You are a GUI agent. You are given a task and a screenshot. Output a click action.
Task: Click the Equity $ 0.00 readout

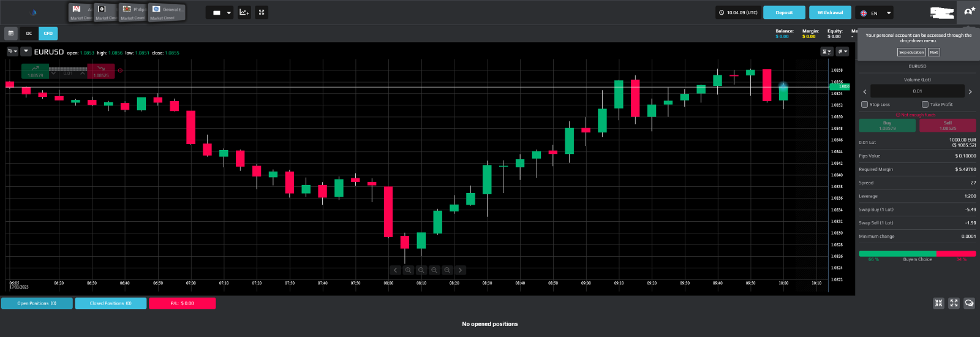[835, 34]
